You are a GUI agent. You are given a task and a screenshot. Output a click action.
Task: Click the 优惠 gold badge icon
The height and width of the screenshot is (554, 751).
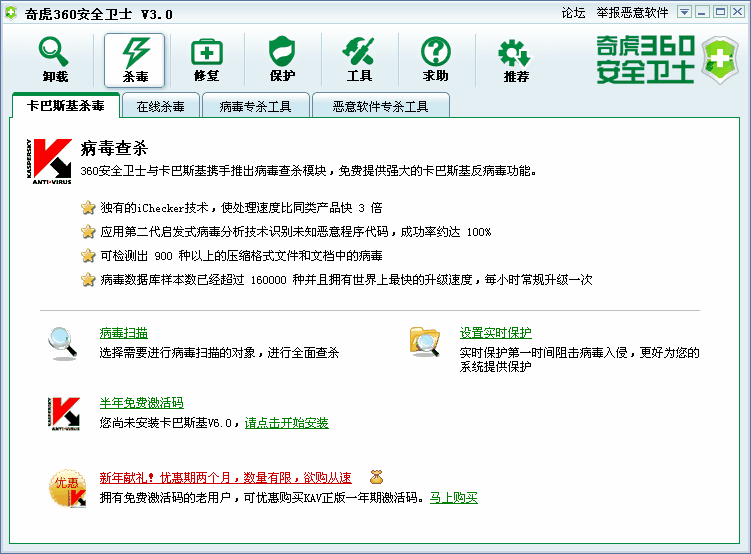click(x=68, y=488)
